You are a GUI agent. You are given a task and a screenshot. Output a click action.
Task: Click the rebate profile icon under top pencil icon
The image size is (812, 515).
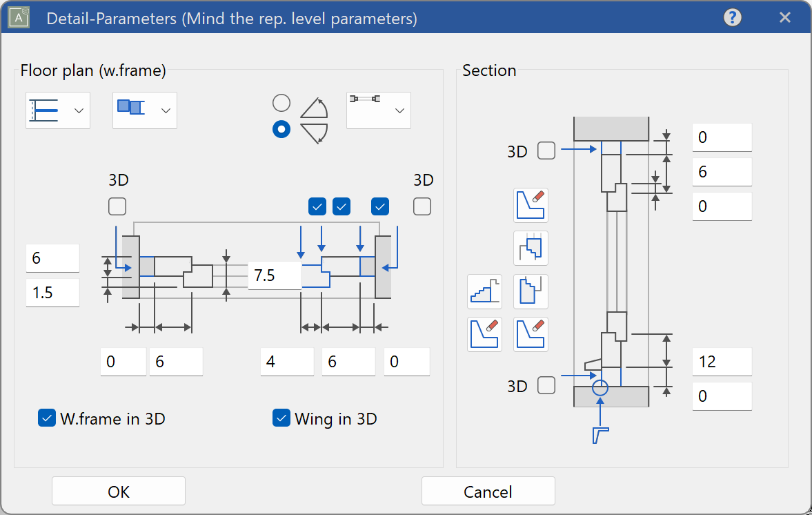(x=531, y=248)
